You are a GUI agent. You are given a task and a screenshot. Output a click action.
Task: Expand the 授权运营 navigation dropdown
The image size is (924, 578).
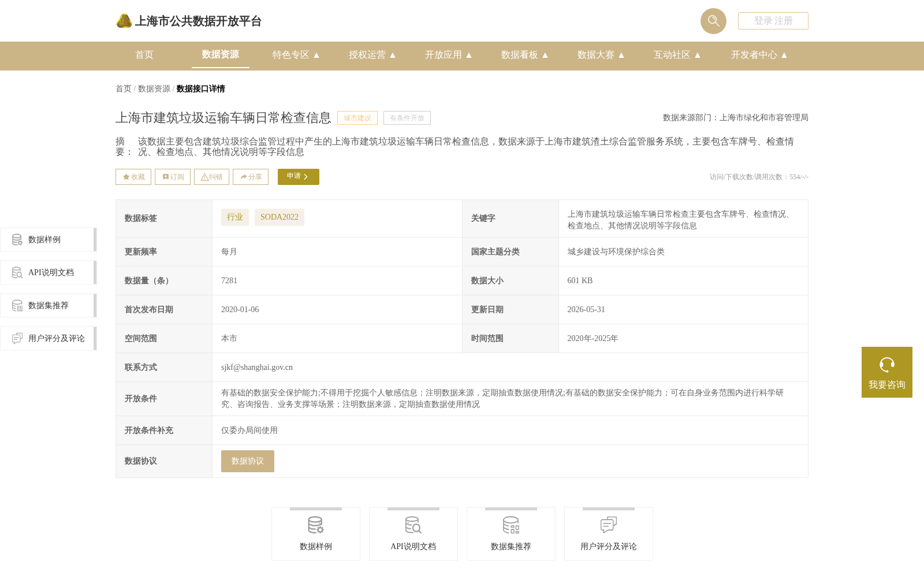pos(372,55)
